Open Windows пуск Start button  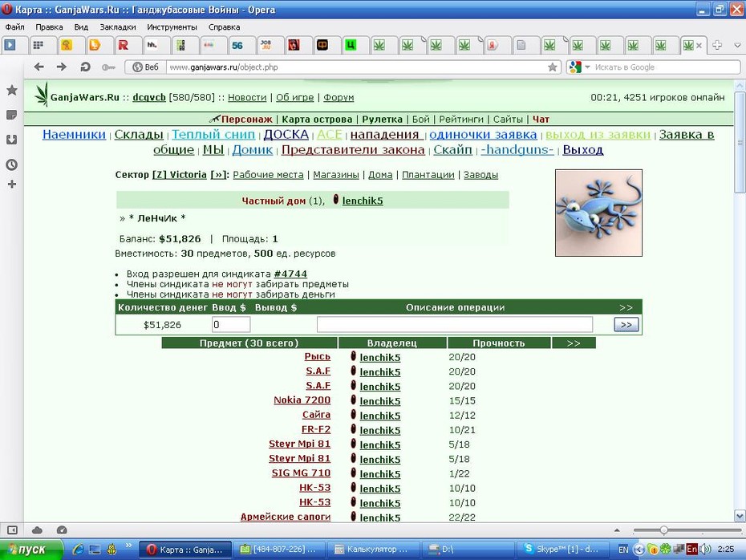(31, 550)
